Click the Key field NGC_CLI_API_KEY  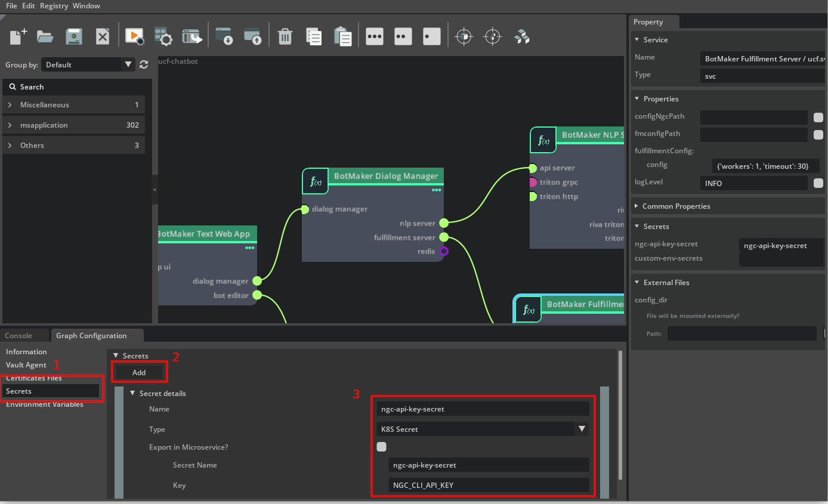(489, 485)
